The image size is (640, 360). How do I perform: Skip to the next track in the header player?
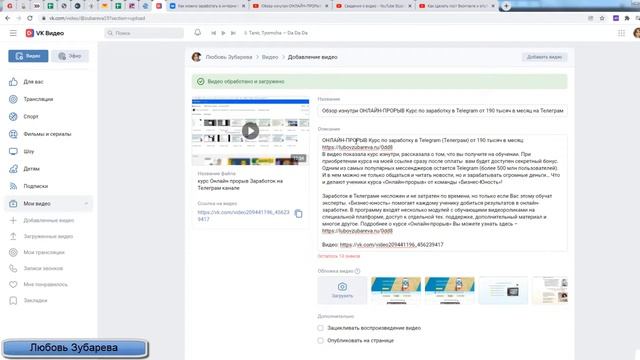pyautogui.click(x=233, y=33)
